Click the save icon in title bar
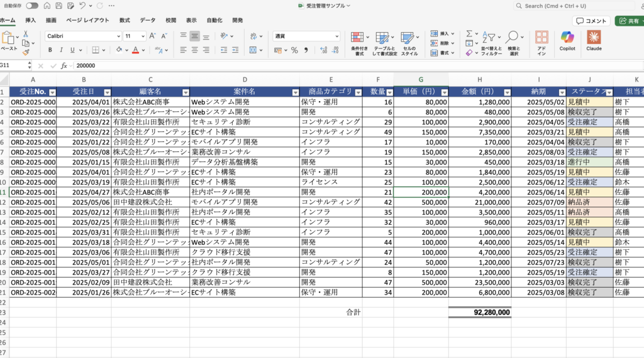Viewport: 644px width, 358px height. 58,6
